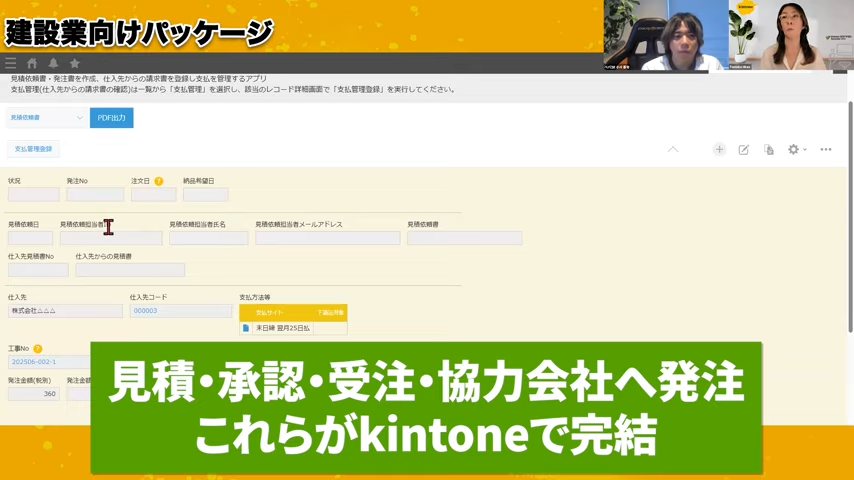Open the document icon in 支払サイト row
Image resolution: width=854 pixels, height=480 pixels.
point(246,328)
